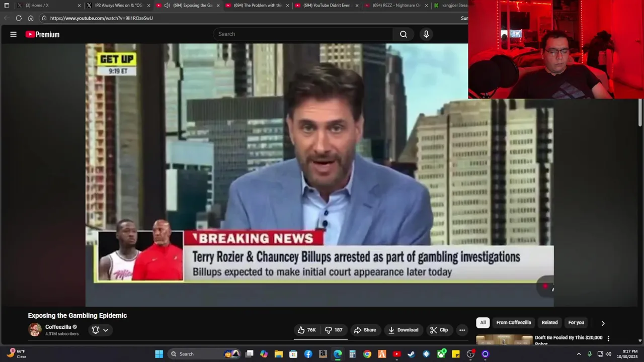644x362 pixels.
Task: Switch to Microsoft Edge on the taskbar
Action: 338,354
